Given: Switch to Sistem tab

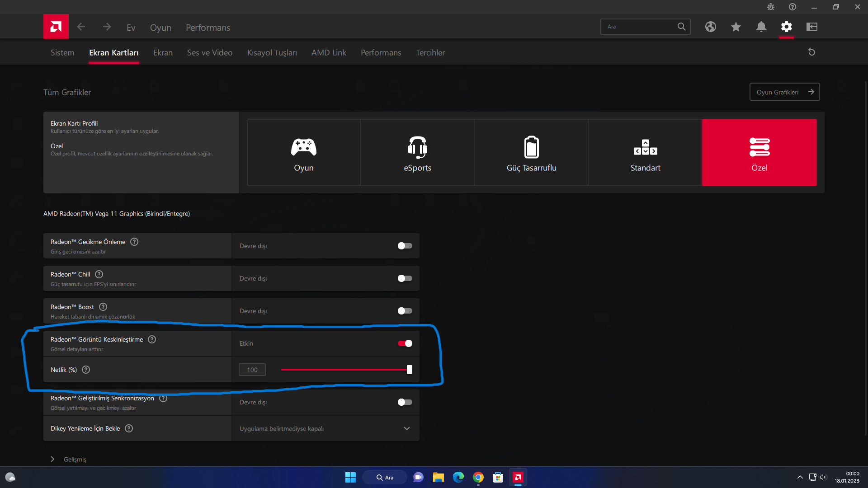Looking at the screenshot, I should pyautogui.click(x=62, y=52).
